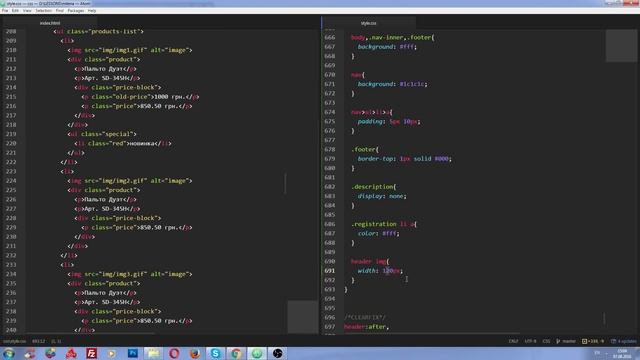
Task: Open Opera browser from the taskbar
Action: (174, 353)
